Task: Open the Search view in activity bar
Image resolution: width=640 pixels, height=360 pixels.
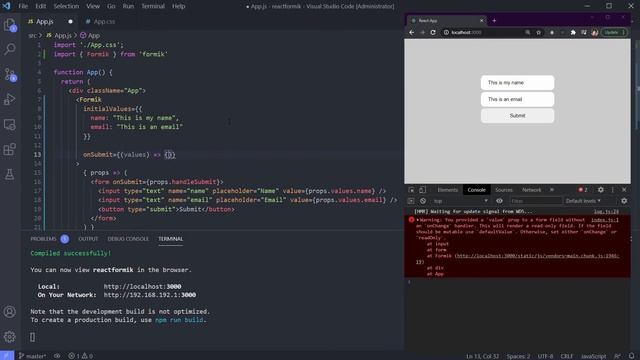Action: (x=9, y=49)
